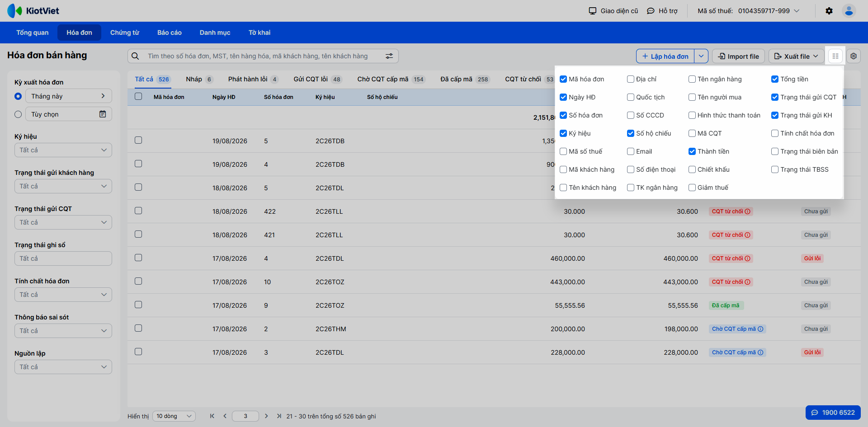Enable Tên ngân hàng column checkbox
The image size is (868, 427).
coord(692,79)
